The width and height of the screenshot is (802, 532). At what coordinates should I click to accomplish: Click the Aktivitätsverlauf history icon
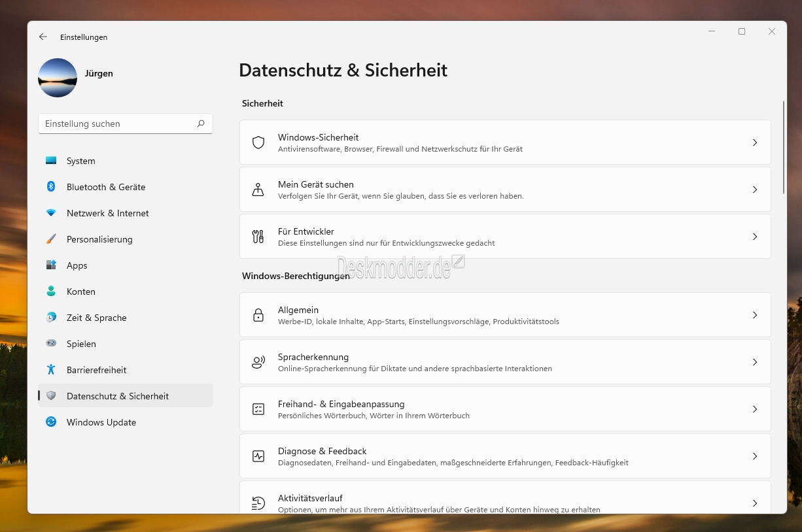[258, 503]
